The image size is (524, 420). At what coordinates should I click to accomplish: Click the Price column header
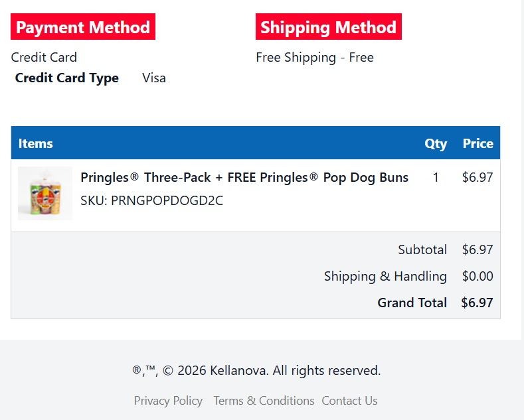click(478, 143)
